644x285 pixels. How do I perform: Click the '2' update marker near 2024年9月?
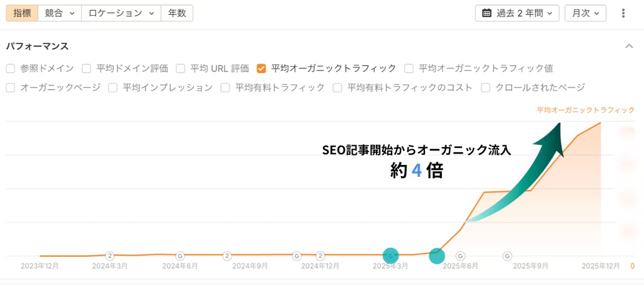click(227, 255)
